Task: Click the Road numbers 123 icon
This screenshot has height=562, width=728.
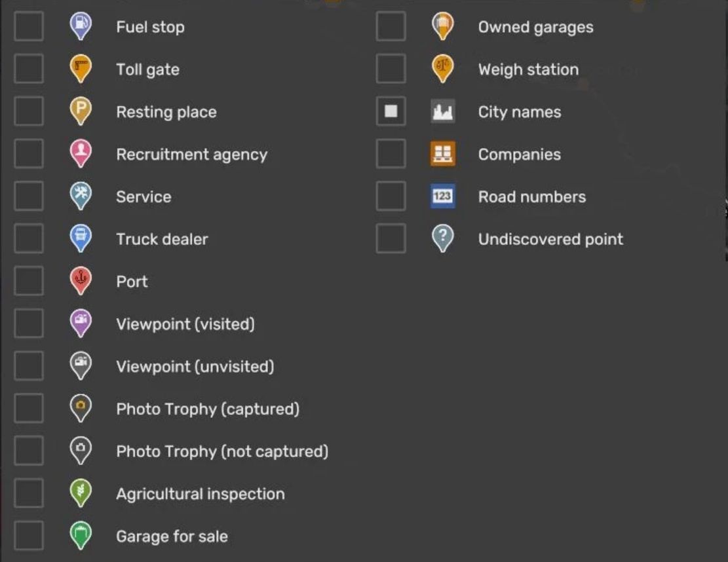Action: (x=443, y=197)
